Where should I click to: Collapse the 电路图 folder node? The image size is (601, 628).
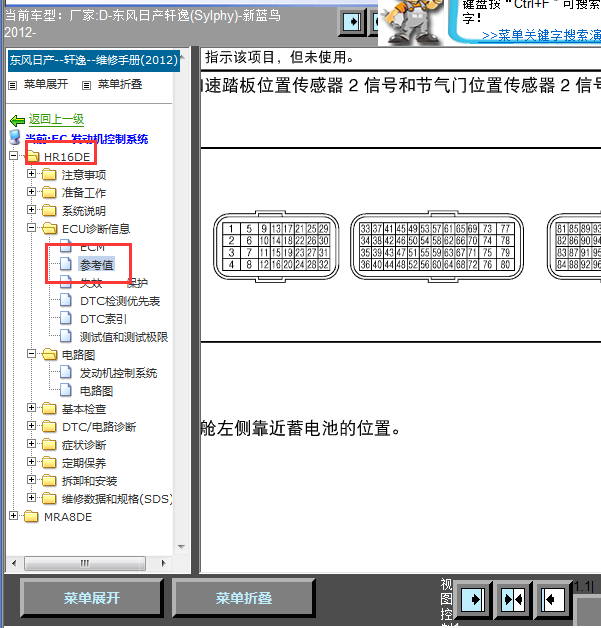coord(31,354)
